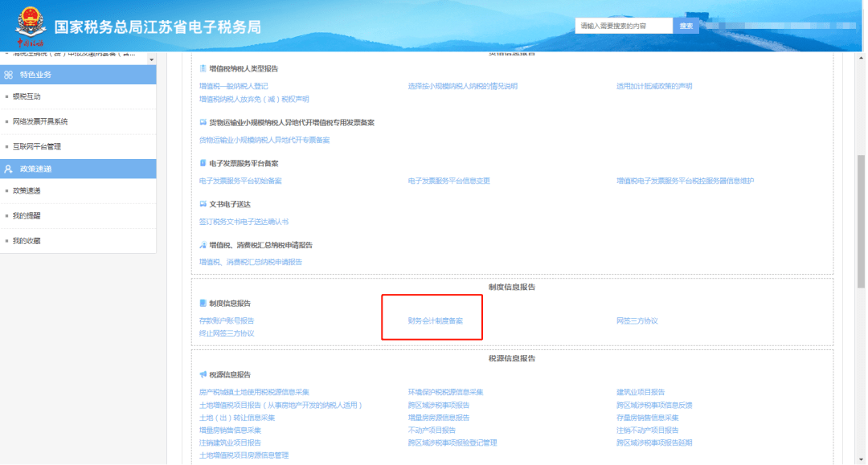This screenshot has width=868, height=465.
Task: Click icon beside 增值税纳税人类型报告 heading
Action: click(203, 68)
